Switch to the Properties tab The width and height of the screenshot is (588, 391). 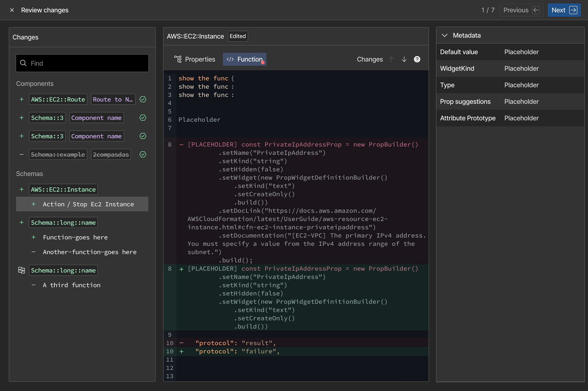195,59
